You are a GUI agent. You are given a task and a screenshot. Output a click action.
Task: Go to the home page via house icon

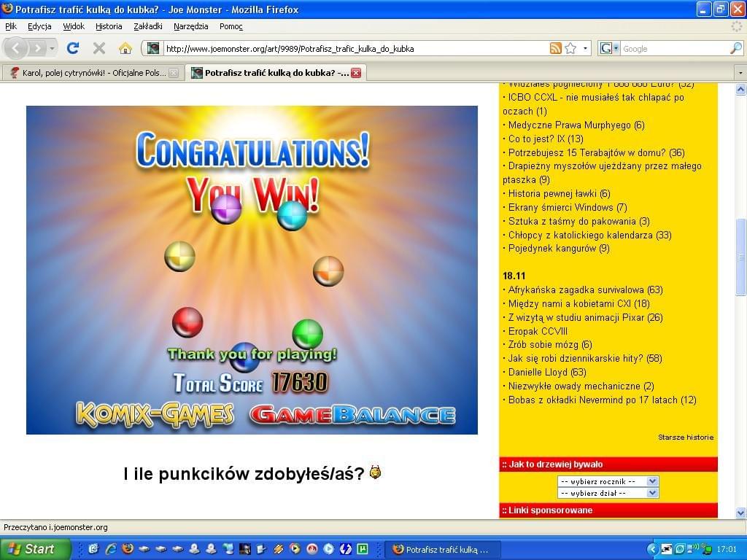point(125,48)
